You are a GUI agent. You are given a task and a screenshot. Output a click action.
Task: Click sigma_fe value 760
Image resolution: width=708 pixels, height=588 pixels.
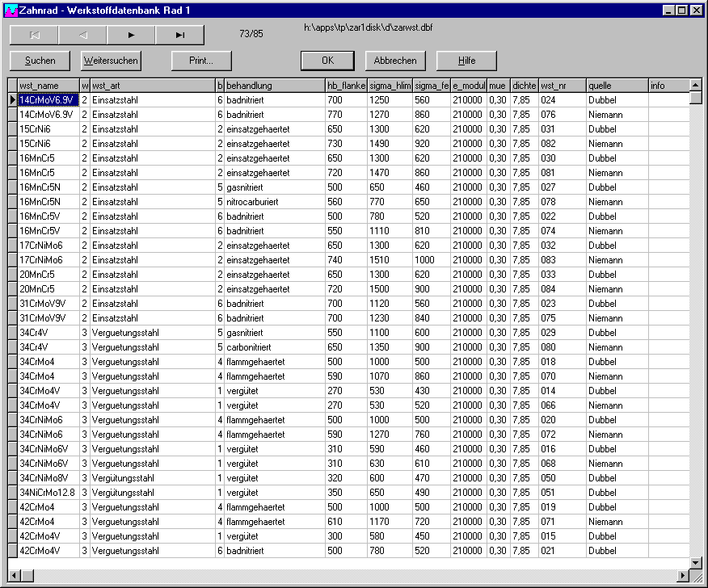point(432,435)
